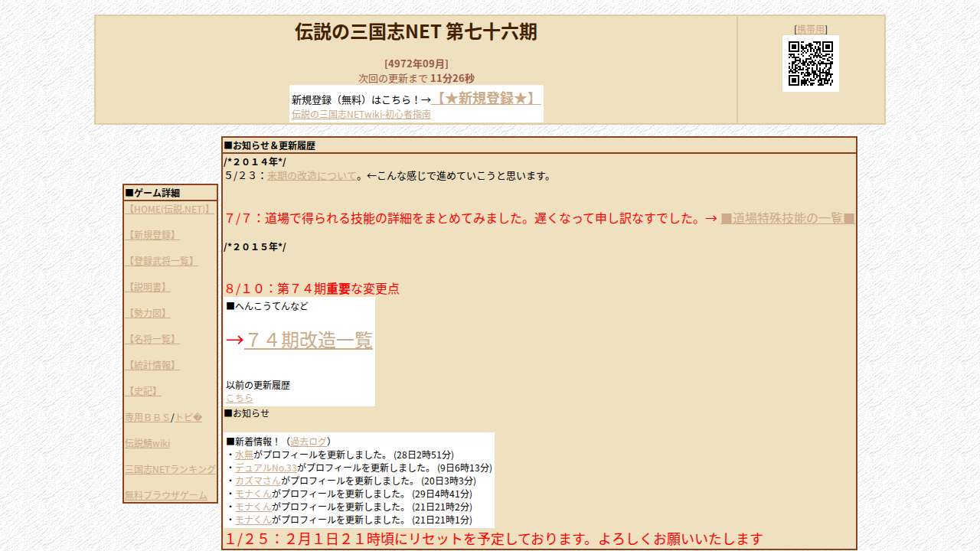Viewport: 980px width, 551px height.
Task: Open モナくん link dated 21日21時2分
Action: tap(253, 507)
